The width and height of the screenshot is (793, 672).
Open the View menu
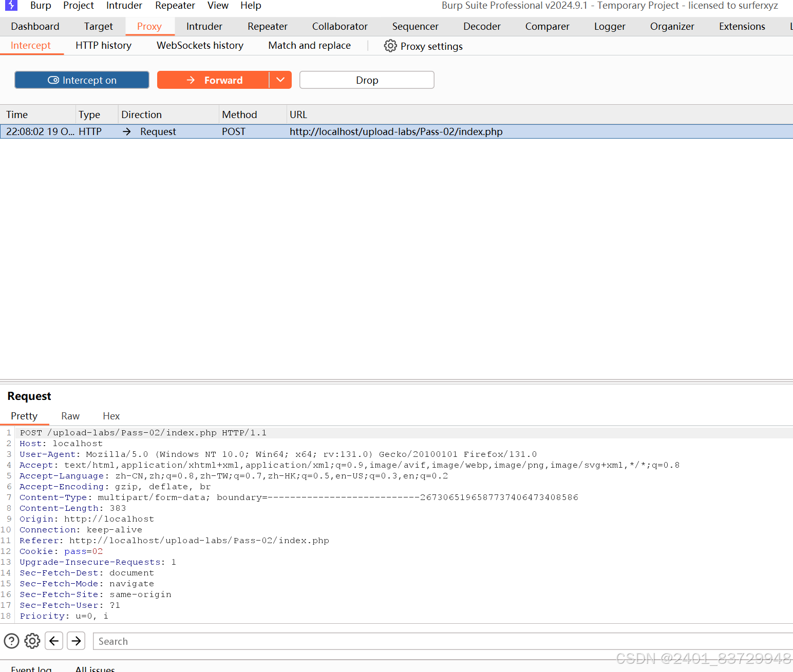pos(218,6)
